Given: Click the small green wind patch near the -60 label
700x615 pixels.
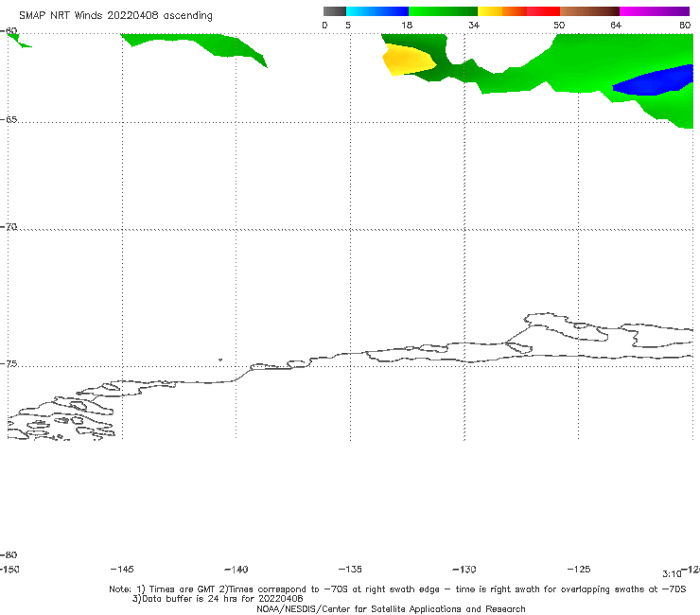Looking at the screenshot, I should [19, 41].
